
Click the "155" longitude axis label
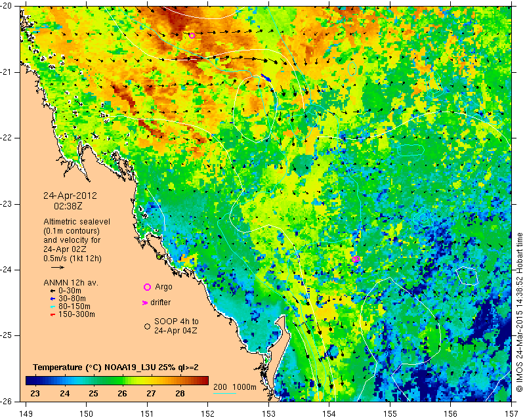pos(390,413)
